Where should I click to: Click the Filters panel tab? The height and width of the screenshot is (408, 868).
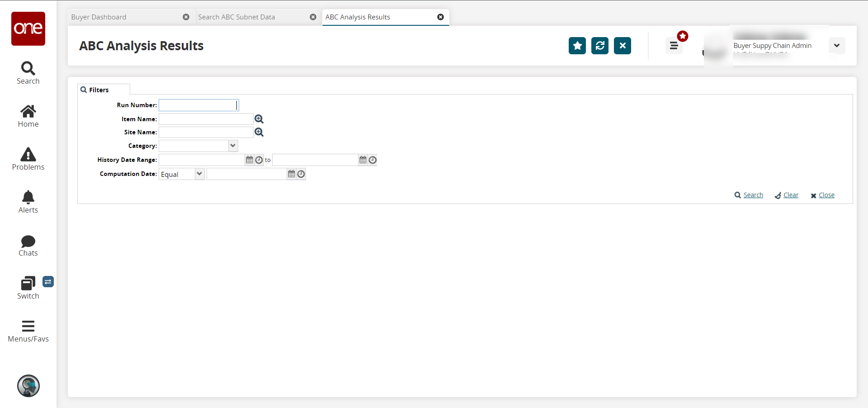104,90
